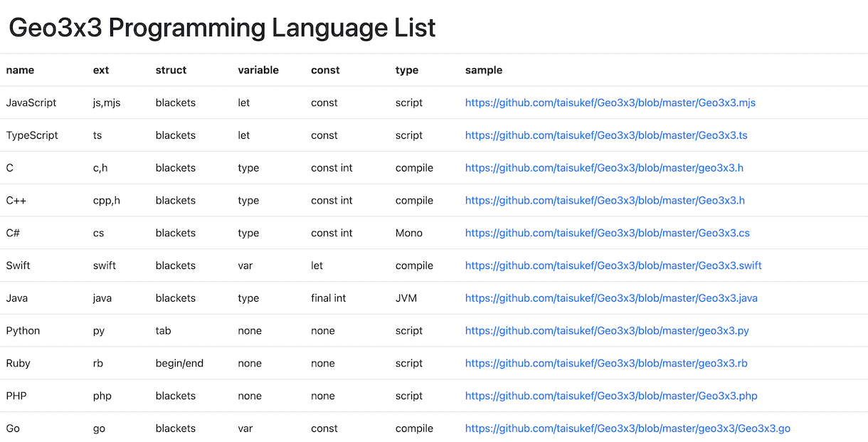
Task: Select the Python table row
Action: 213,331
